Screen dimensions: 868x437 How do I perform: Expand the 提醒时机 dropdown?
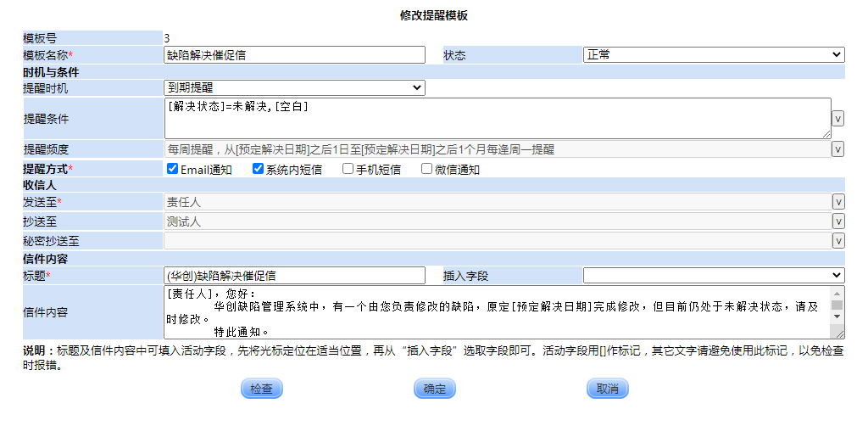294,87
